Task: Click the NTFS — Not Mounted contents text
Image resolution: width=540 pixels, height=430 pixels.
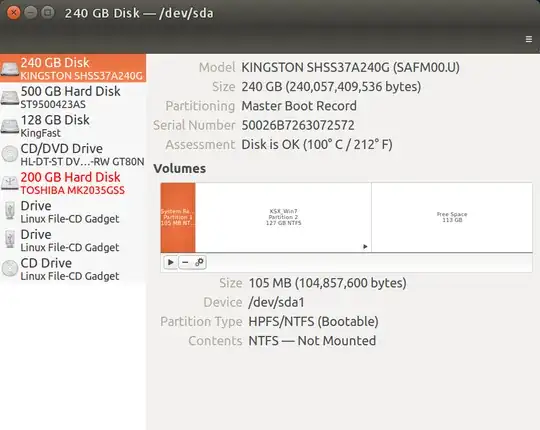Action: [312, 341]
